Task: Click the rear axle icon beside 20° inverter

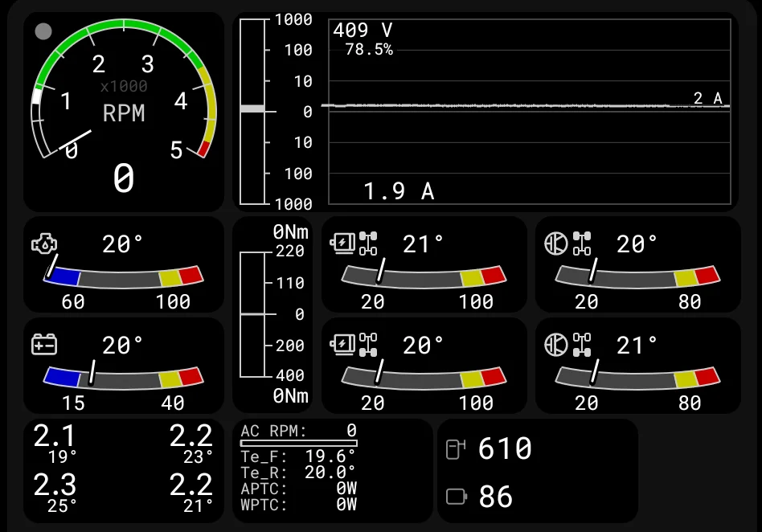Action: 368,345
